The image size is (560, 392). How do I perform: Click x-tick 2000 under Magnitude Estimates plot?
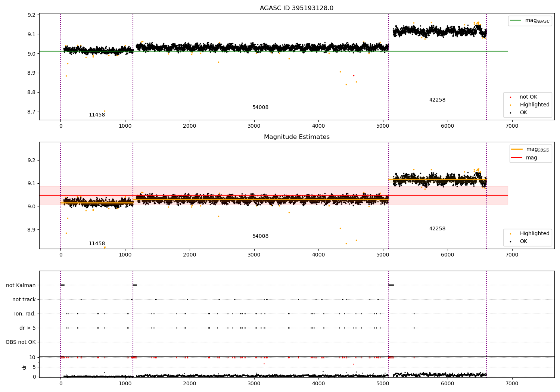tap(189, 255)
